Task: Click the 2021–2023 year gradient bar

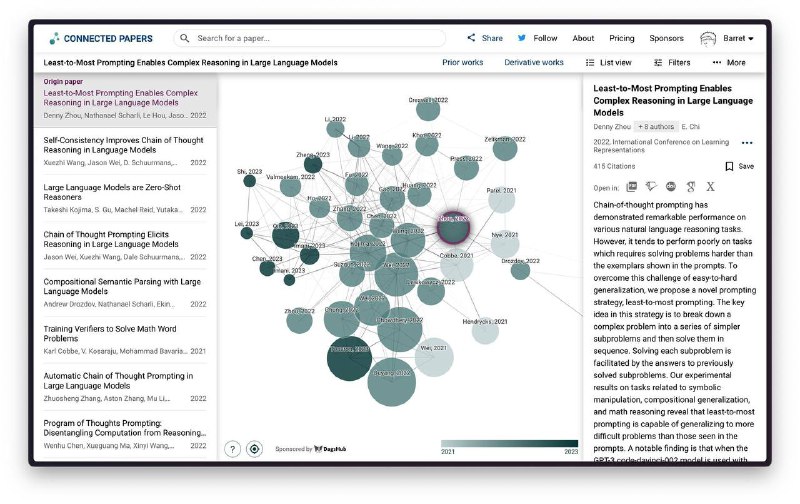Action: click(509, 442)
